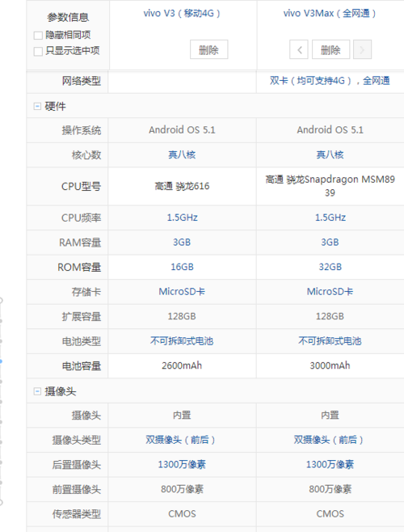Select 3000mAh battery capacity value
Image resolution: width=404 pixels, height=532 pixels.
click(x=330, y=365)
